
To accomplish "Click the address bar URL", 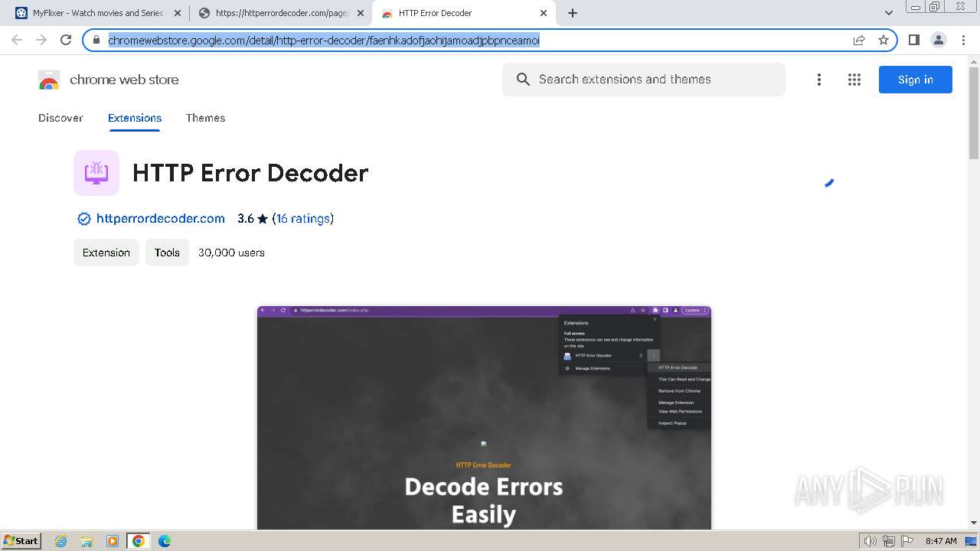I will [x=324, y=40].
